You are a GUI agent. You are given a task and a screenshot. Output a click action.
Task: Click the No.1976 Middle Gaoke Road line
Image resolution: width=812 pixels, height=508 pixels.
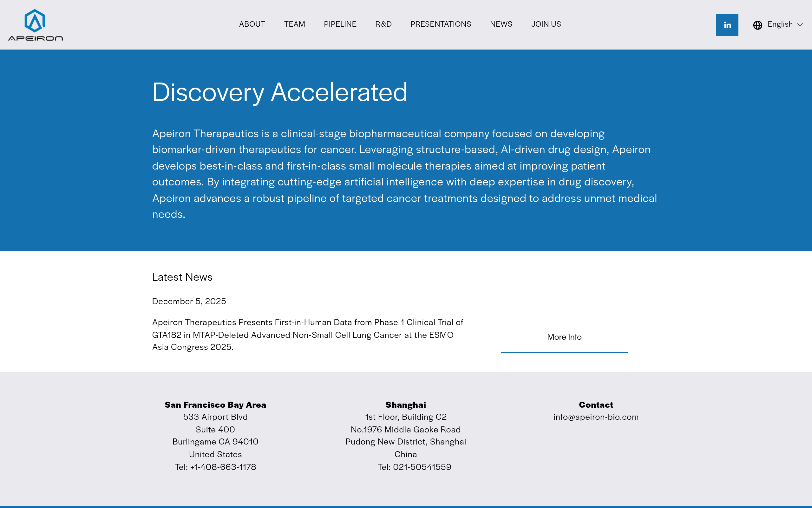pyautogui.click(x=406, y=430)
